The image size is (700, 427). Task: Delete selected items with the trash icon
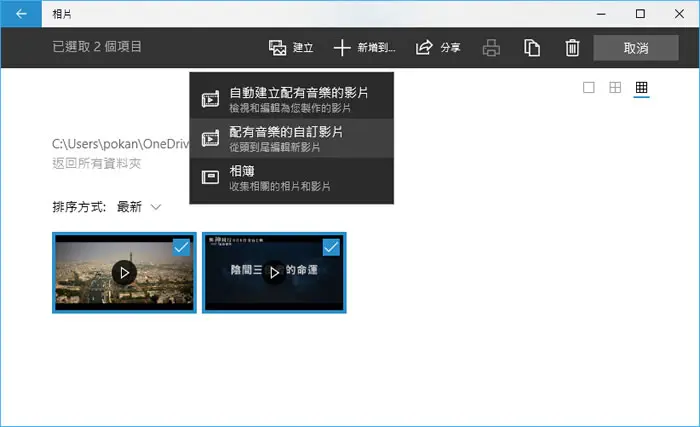click(x=572, y=47)
